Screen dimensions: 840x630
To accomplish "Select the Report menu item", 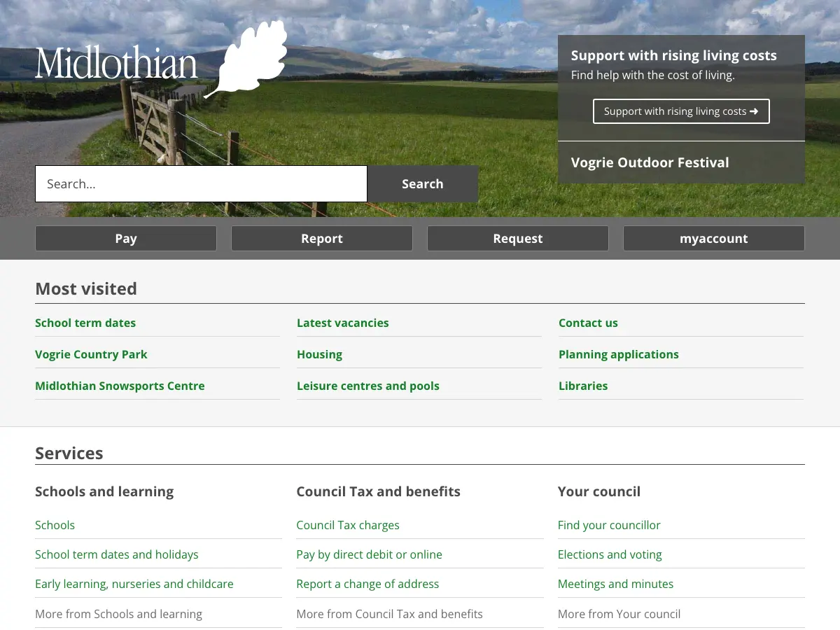I will pos(322,238).
